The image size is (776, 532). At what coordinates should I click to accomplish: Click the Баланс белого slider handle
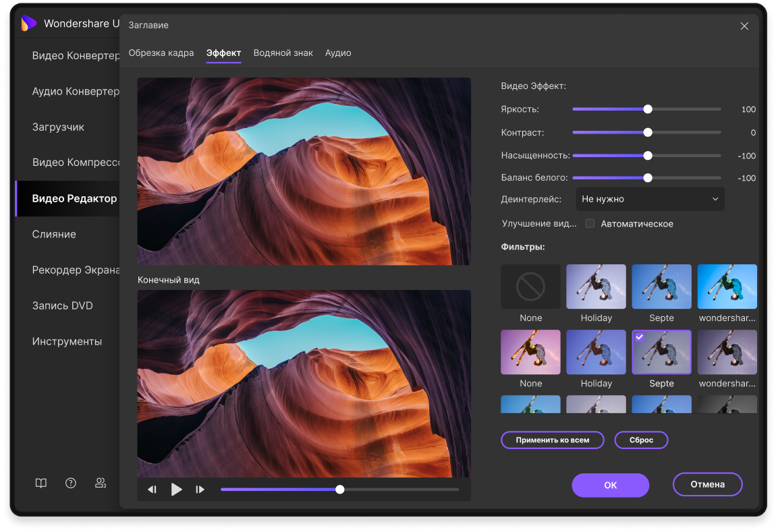(x=648, y=178)
